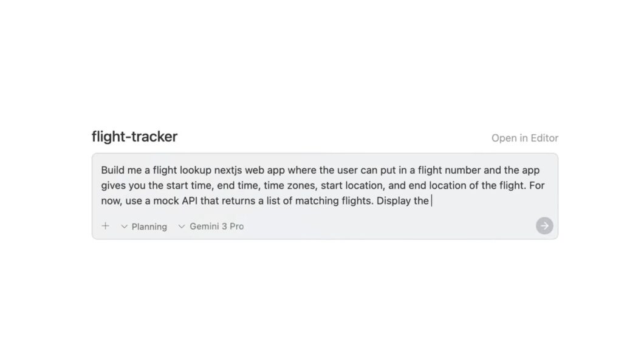Place cursor on "flight number" text
This screenshot has width=644, height=362.
tap(449, 170)
